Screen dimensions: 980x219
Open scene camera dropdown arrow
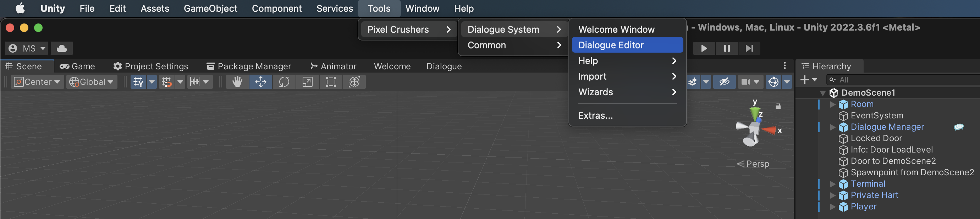coord(757,82)
